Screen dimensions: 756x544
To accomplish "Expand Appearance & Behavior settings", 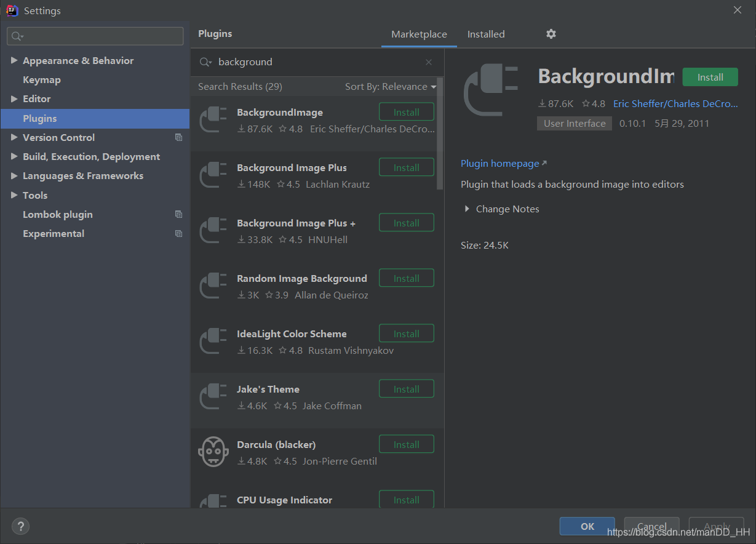I will click(x=14, y=60).
